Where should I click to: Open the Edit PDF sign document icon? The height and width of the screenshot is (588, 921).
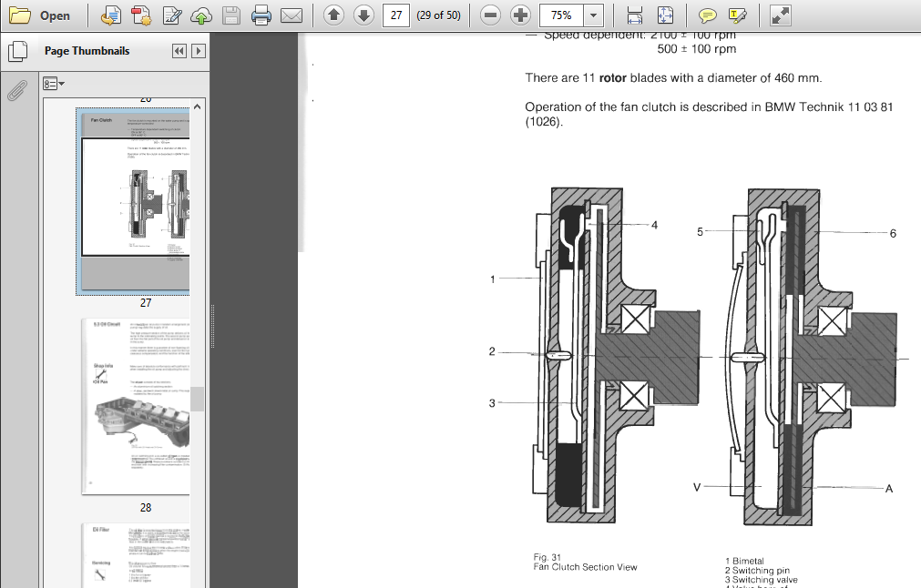point(171,15)
